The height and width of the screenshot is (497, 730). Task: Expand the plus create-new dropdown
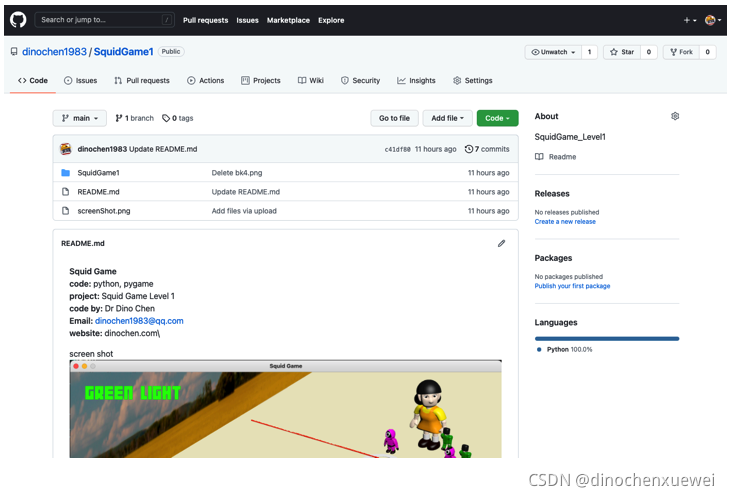point(689,20)
